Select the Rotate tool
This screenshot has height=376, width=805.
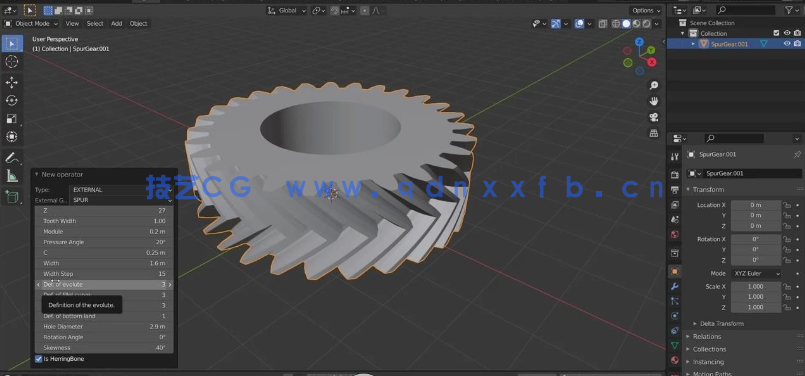coord(11,100)
